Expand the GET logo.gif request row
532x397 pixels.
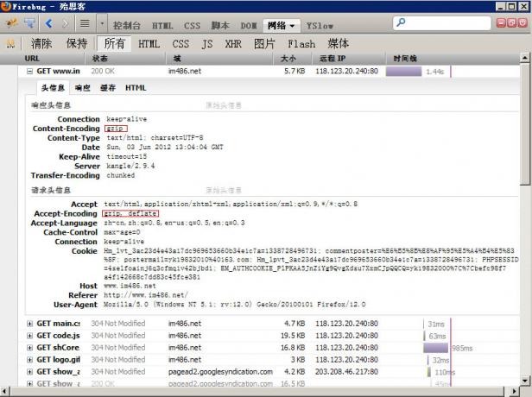[x=30, y=360]
